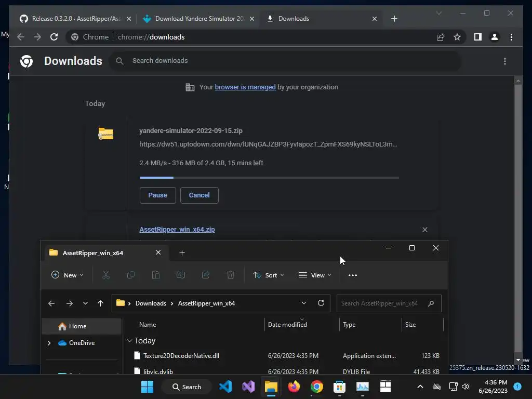
Task: Open Chrome tab search chevron
Action: [438, 13]
